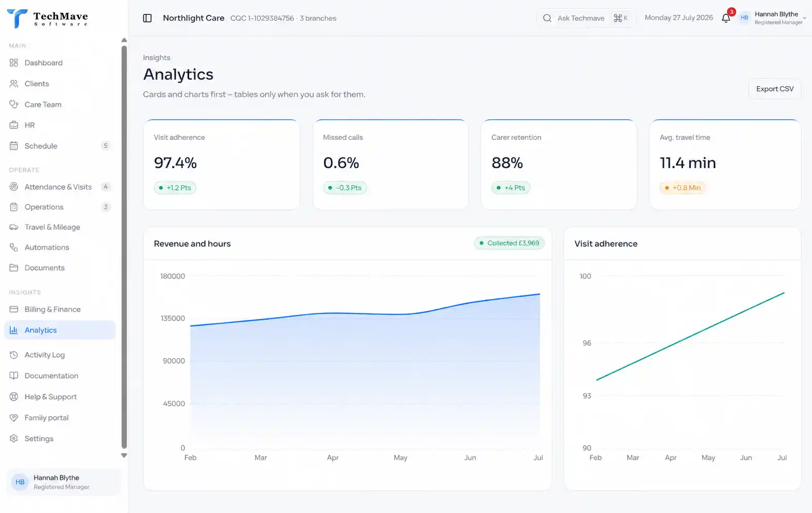812x513 pixels.
Task: Click the Avg. travel time 11.4 min card
Action: 725,165
